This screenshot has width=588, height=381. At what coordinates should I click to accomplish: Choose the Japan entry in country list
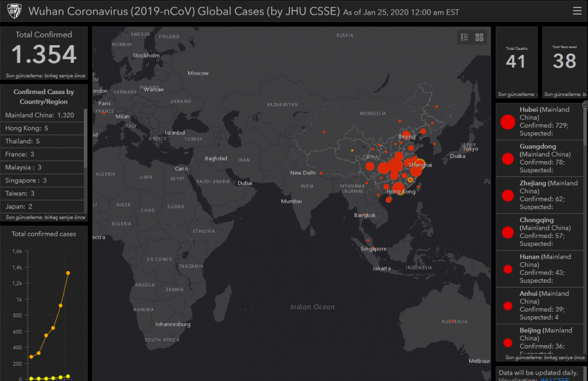[x=19, y=206]
